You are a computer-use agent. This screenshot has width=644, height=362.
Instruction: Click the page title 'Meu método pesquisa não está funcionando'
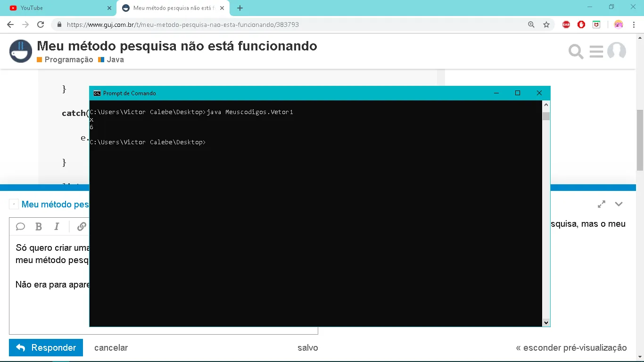point(177,46)
